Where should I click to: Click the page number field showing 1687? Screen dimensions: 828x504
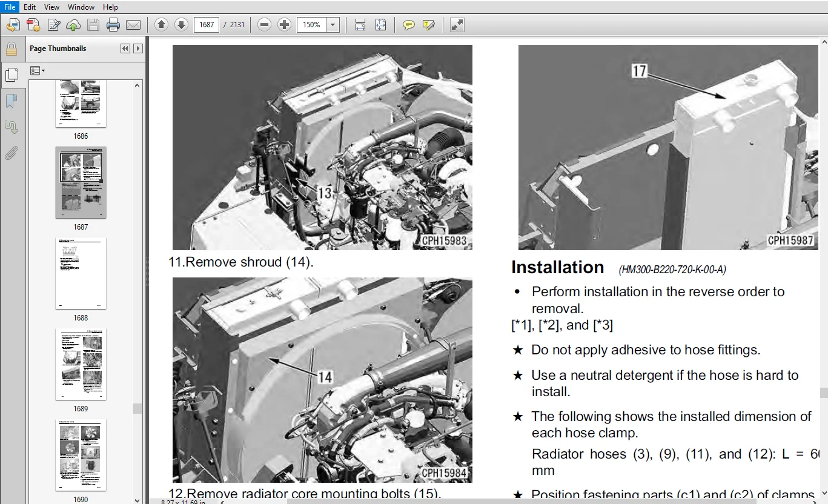pos(207,25)
